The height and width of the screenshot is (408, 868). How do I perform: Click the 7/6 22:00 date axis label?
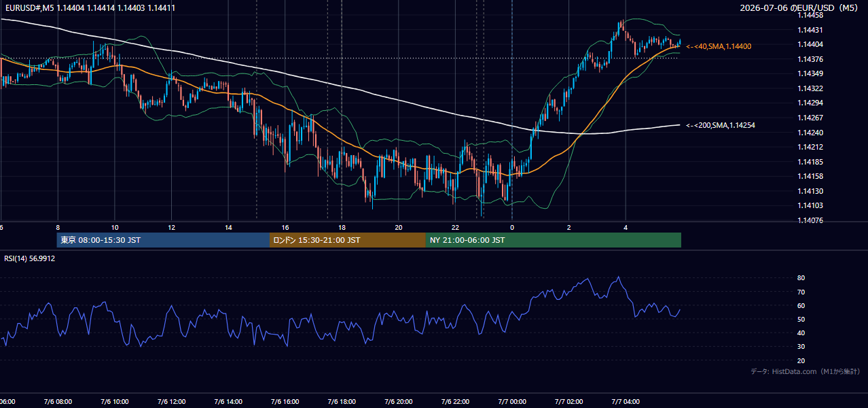tap(455, 402)
